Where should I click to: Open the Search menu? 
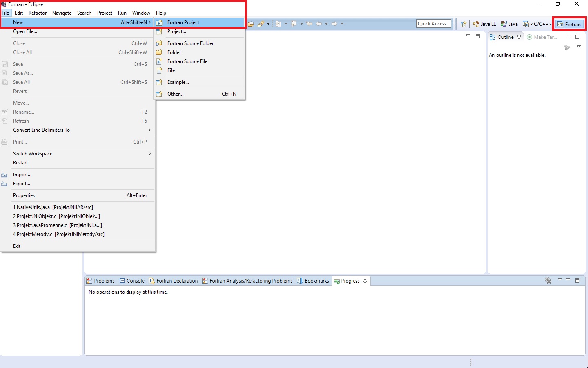pos(84,13)
